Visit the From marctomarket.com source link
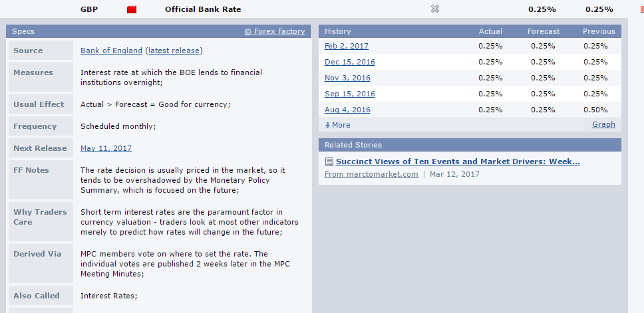Viewport: 644px width, 313px height. (371, 174)
